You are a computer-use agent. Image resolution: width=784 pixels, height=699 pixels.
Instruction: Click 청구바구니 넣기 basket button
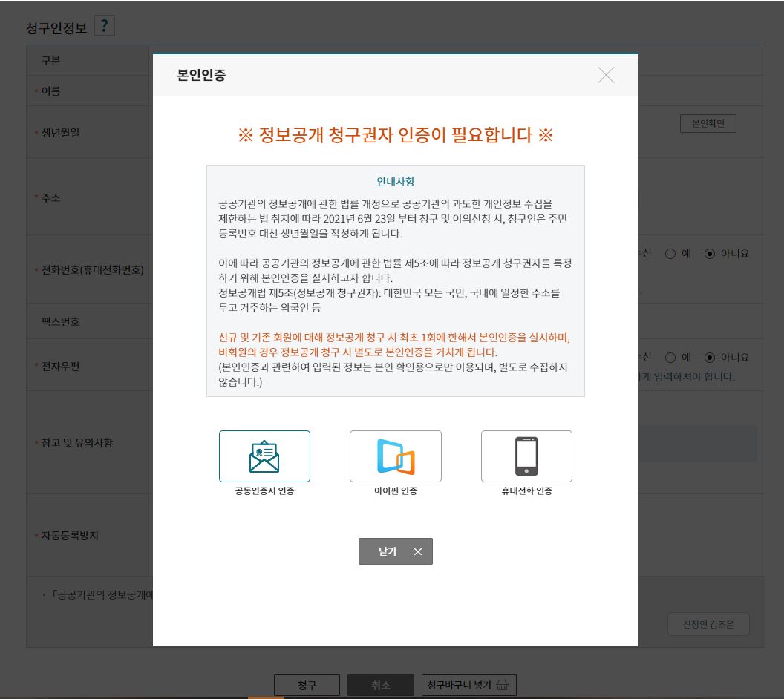tap(469, 685)
